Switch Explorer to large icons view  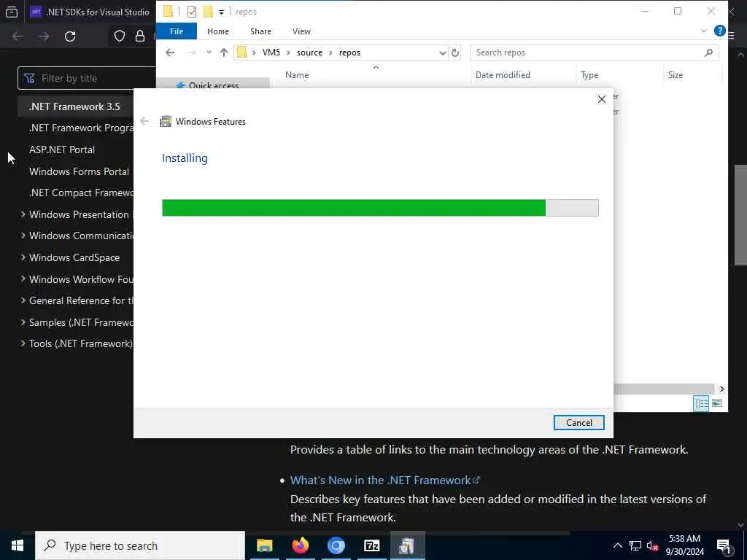pos(717,403)
